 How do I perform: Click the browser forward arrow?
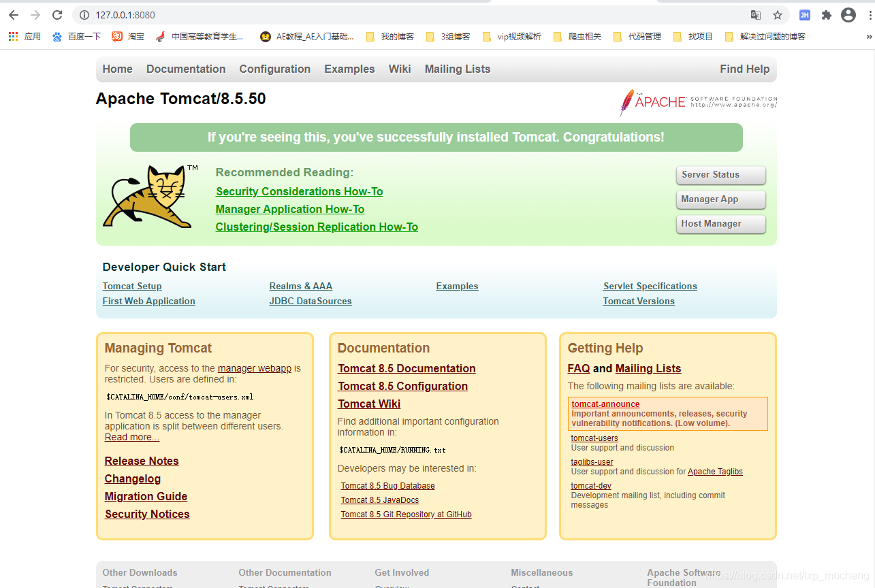(x=35, y=15)
